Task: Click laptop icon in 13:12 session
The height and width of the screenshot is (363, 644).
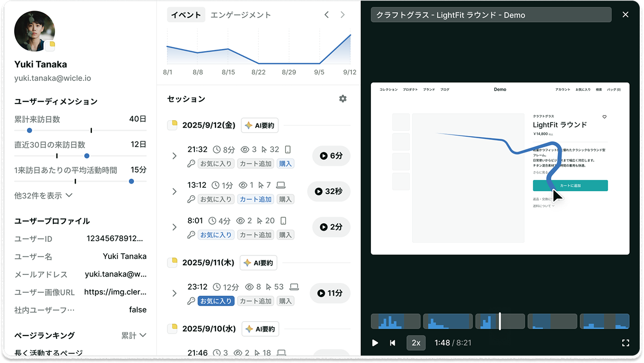Action: tap(281, 185)
